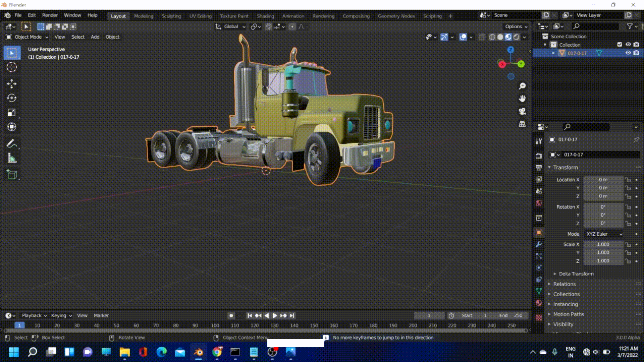This screenshot has width=644, height=362.
Task: Choose the Scale tool
Action: pos(12,112)
